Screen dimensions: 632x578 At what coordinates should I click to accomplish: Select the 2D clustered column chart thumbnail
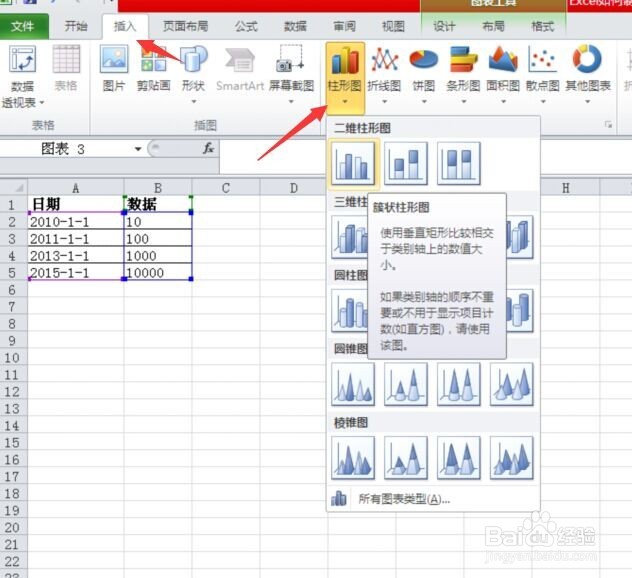click(x=353, y=163)
